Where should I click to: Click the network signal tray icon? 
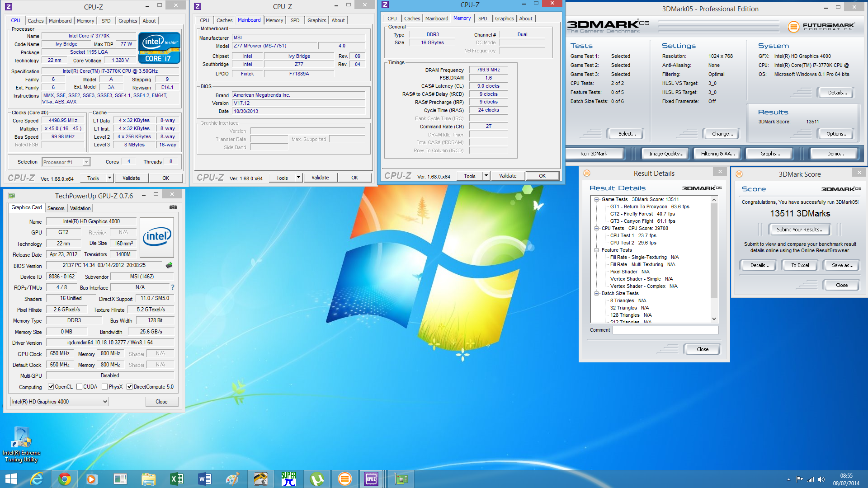coord(811,479)
